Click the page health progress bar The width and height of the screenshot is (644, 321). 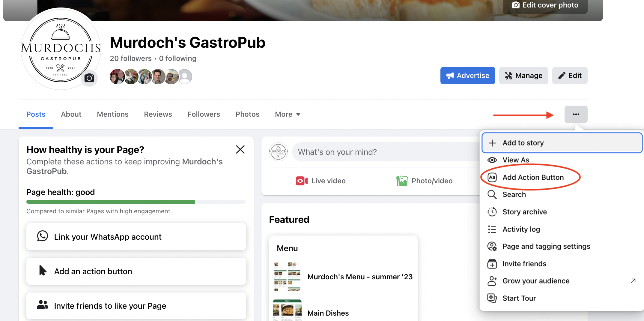pyautogui.click(x=136, y=202)
